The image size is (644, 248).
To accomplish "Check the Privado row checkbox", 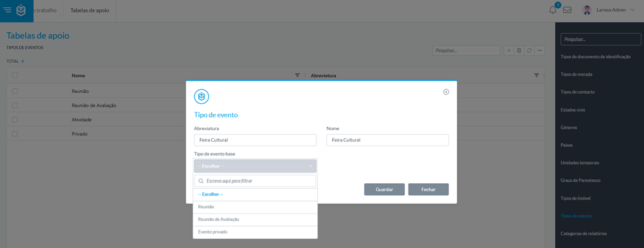I will click(15, 134).
